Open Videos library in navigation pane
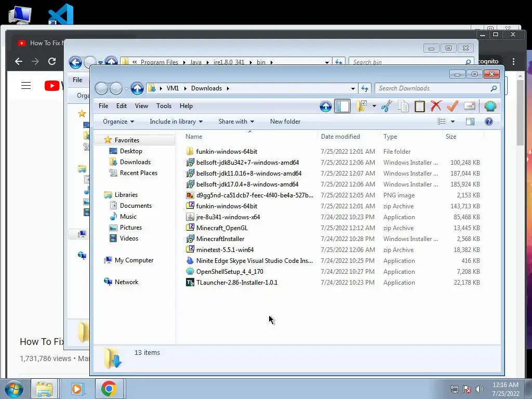The width and height of the screenshot is (532, 399). coord(129,238)
